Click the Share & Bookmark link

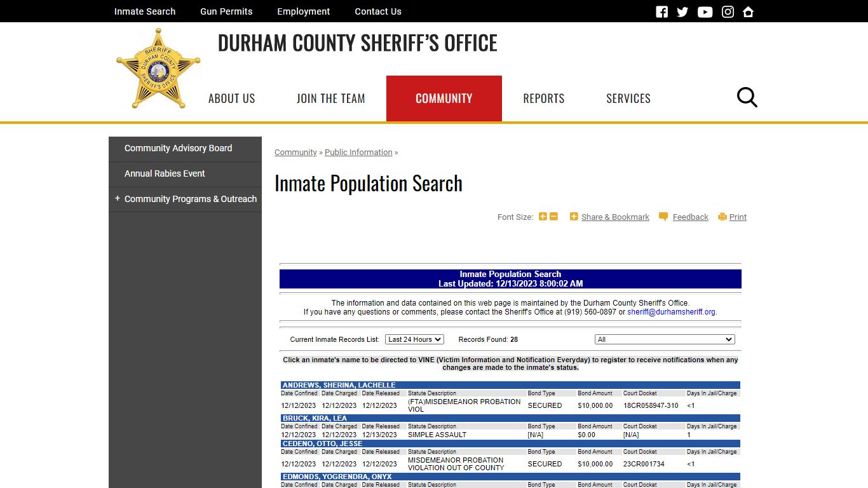point(615,217)
